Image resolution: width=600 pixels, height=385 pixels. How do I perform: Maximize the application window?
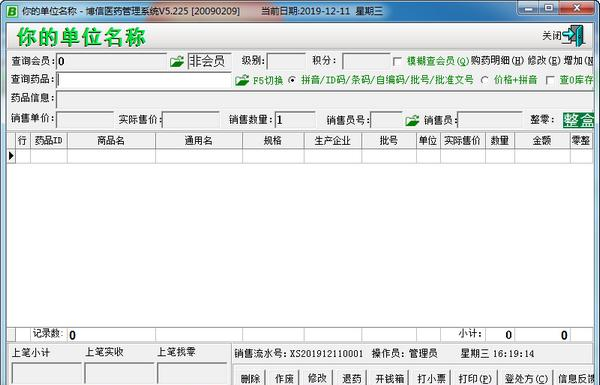(549, 8)
